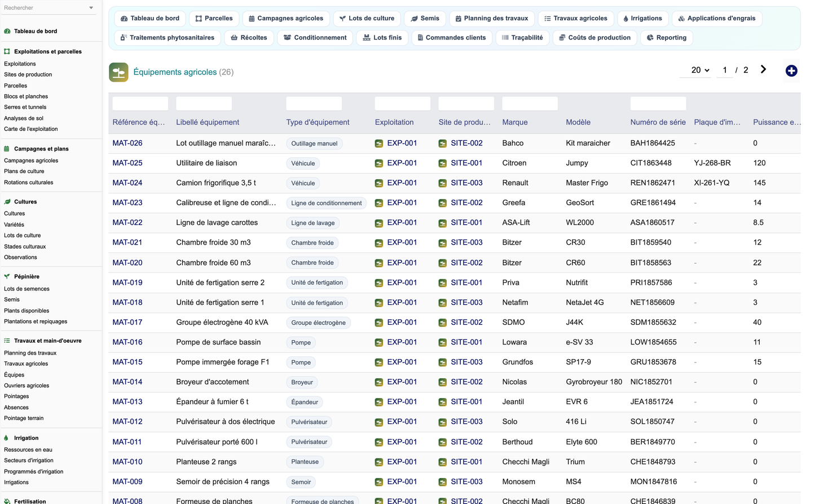Click the Ligne de conditionnement type badge
This screenshot has height=504, width=815.
tap(327, 203)
